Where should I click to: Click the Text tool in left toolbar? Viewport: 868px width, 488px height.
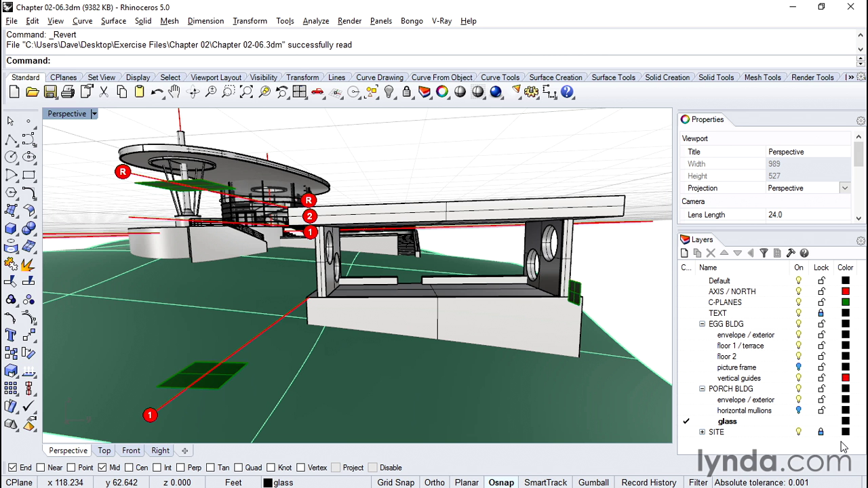coord(11,335)
